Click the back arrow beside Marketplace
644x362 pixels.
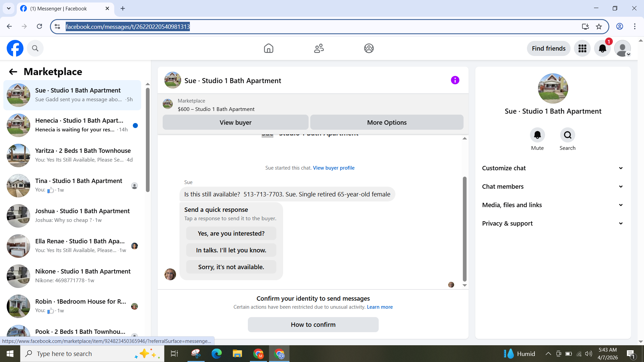[13, 72]
